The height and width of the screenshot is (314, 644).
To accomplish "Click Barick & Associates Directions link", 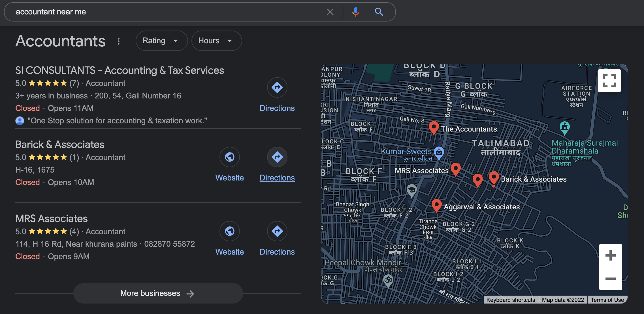I will click(277, 178).
